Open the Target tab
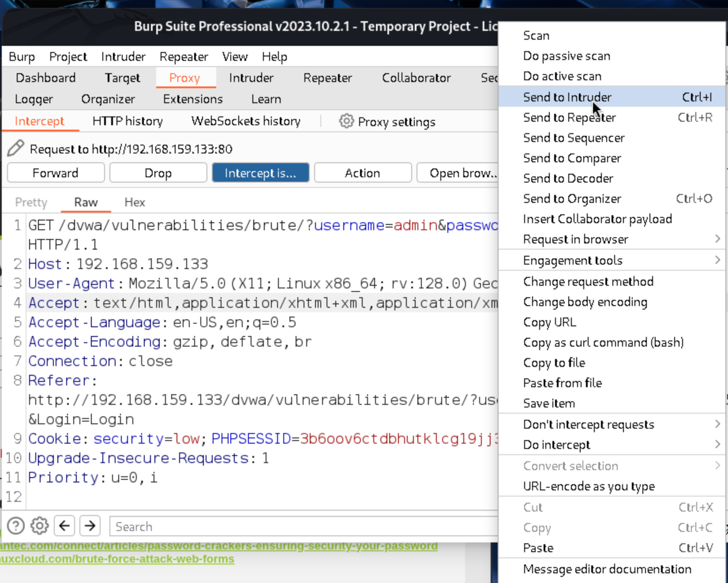Viewport: 728px width, 583px height. pos(122,78)
